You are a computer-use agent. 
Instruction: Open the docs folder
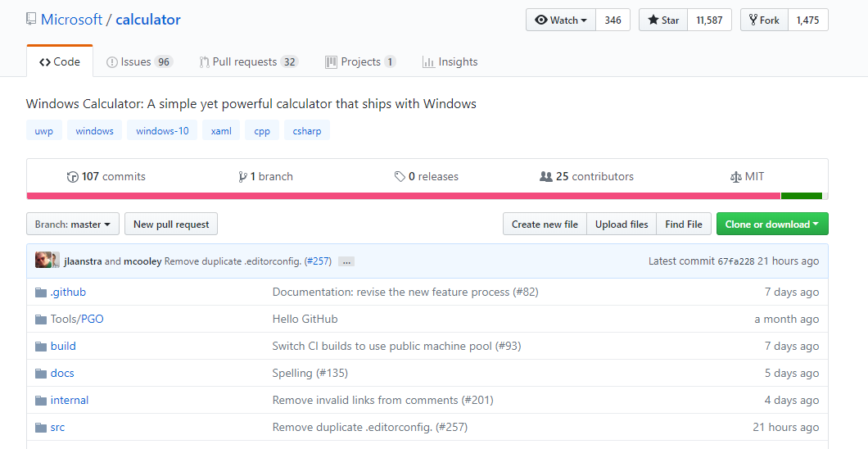coord(62,374)
